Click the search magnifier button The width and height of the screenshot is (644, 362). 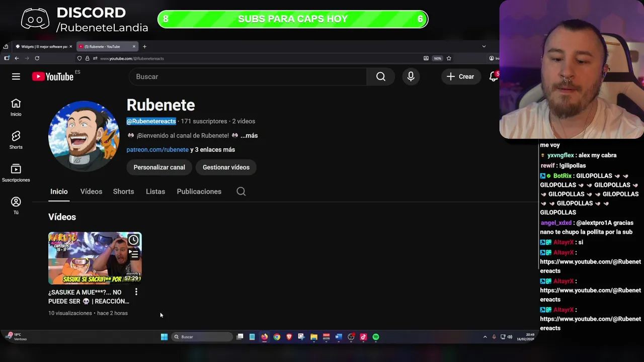click(x=381, y=76)
